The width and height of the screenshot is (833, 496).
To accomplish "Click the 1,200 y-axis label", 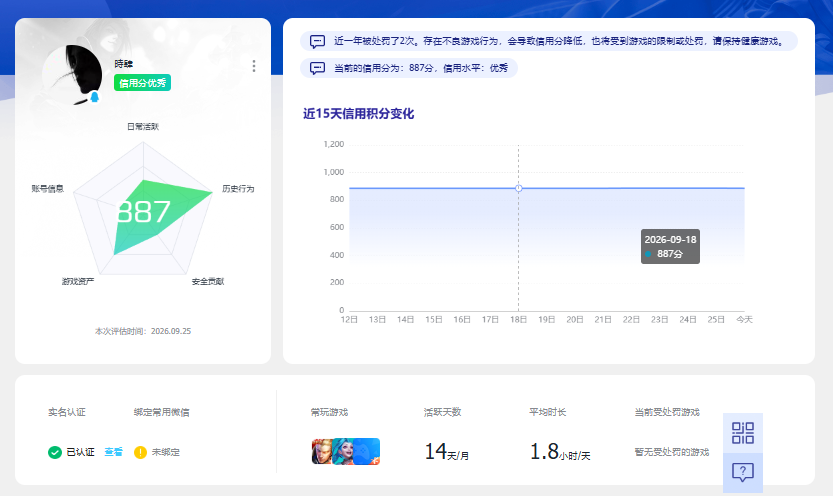I will tap(334, 144).
